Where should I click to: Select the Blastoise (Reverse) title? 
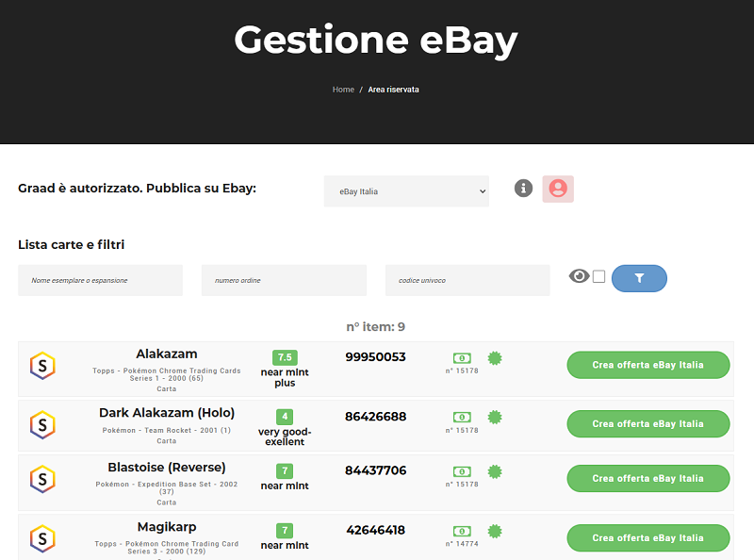point(167,468)
